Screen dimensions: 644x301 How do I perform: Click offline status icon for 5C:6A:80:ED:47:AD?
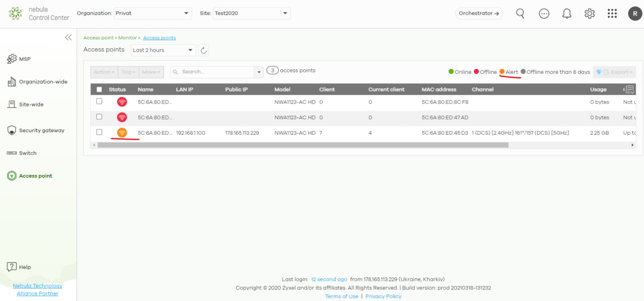coord(122,117)
